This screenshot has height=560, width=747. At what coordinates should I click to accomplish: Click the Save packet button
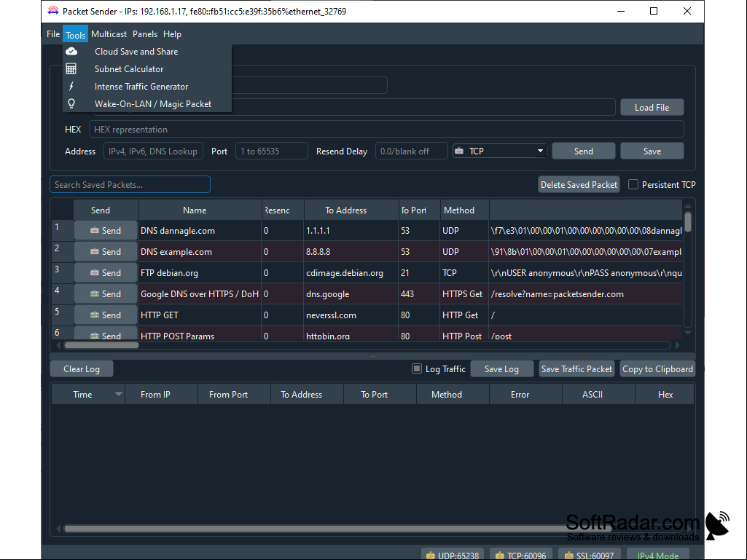pos(652,151)
